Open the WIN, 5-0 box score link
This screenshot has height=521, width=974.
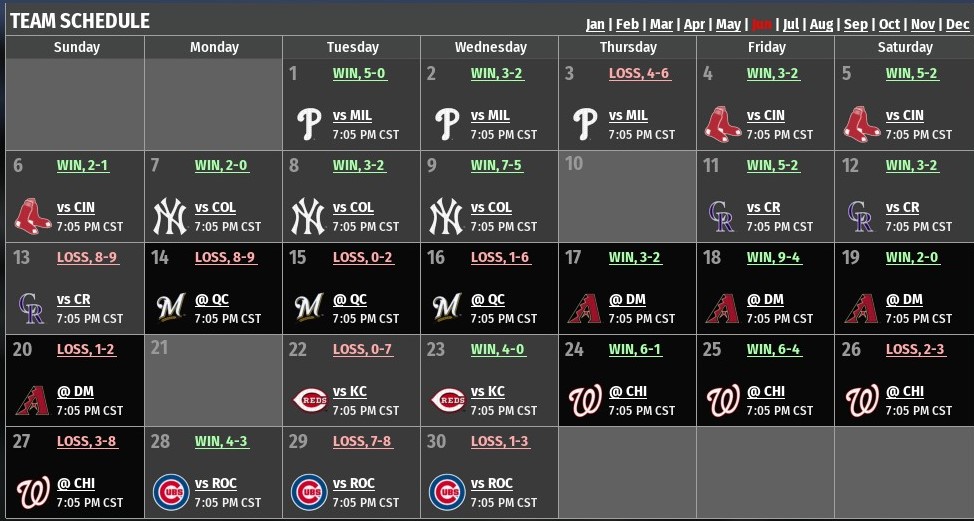point(359,73)
